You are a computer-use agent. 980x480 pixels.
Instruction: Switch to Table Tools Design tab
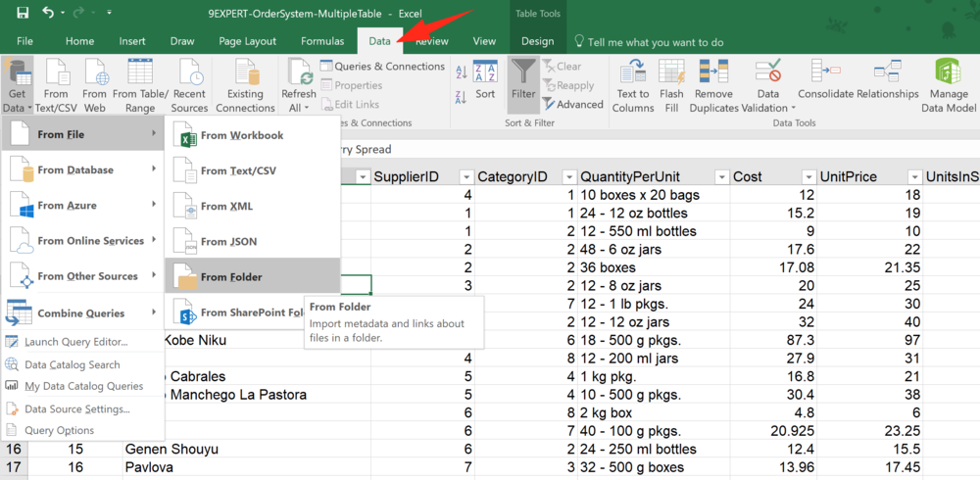[537, 41]
